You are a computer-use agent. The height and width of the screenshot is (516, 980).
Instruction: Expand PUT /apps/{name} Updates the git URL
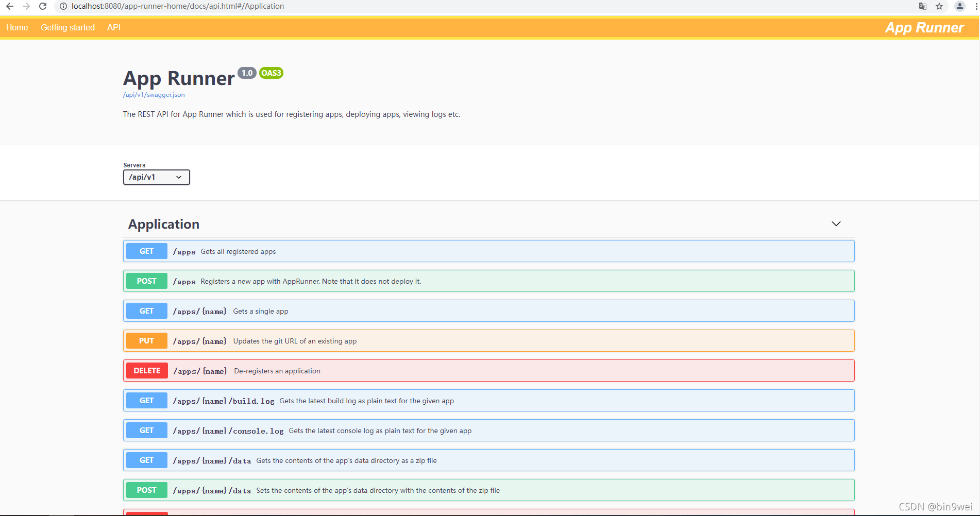[489, 341]
